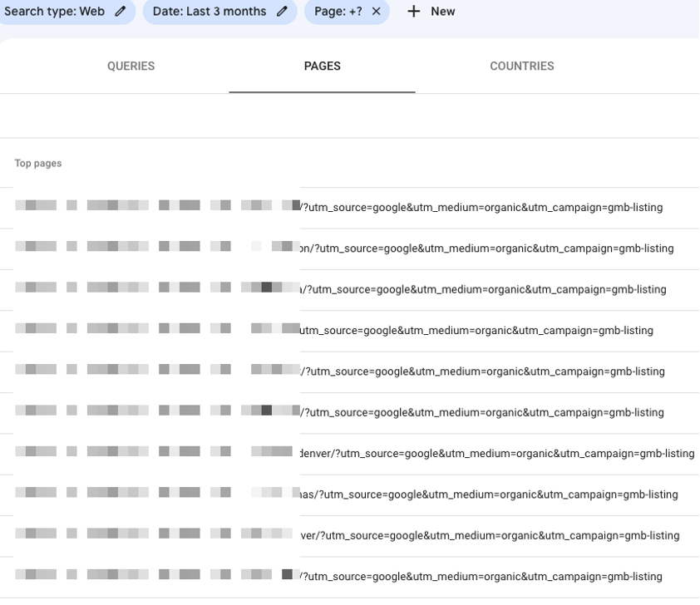Click the plus icon to add a filter
The height and width of the screenshot is (605, 700).
pyautogui.click(x=413, y=12)
